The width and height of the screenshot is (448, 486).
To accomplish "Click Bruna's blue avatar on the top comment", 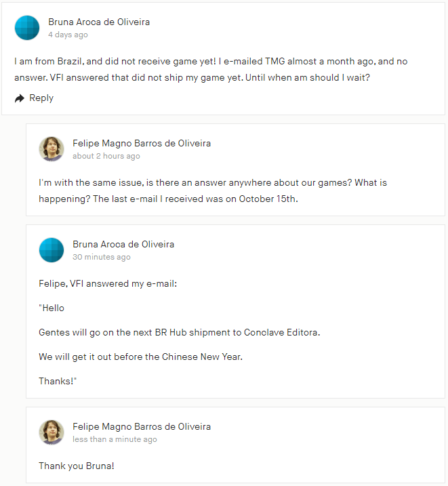I will pyautogui.click(x=27, y=28).
